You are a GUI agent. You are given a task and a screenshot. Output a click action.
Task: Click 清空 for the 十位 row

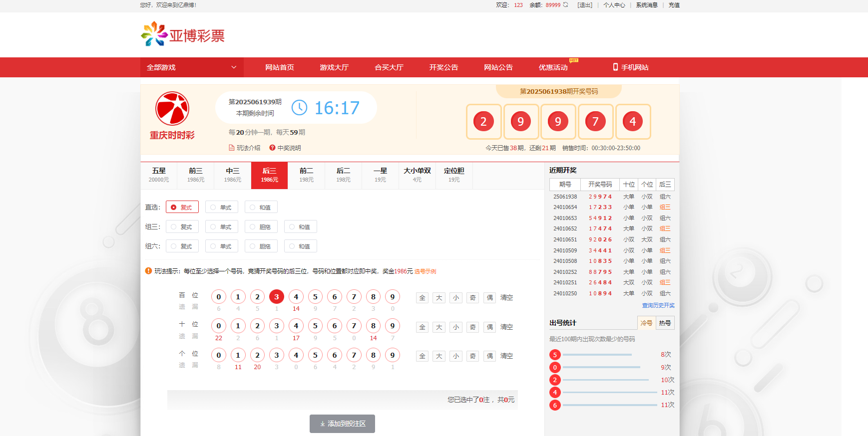[506, 327]
